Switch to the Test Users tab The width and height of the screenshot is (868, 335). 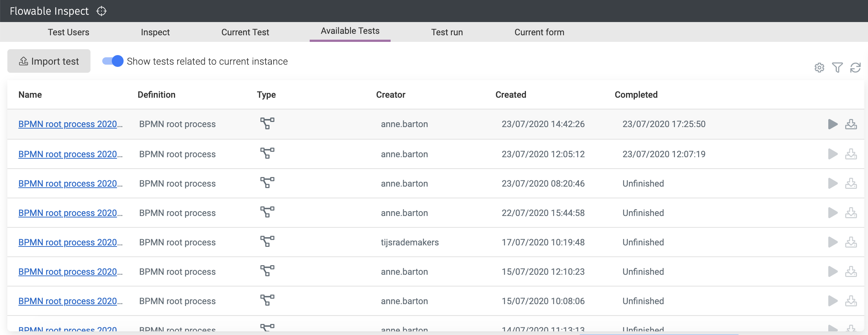68,32
